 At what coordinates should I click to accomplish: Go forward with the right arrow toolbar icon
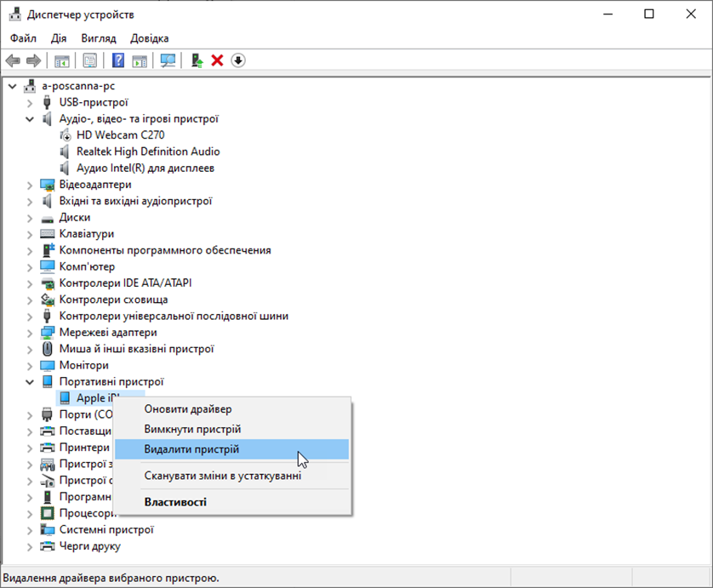click(34, 60)
